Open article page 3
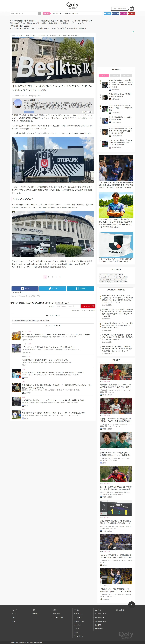Image resolution: width=145 pixels, height=644 pixels. [52, 277]
